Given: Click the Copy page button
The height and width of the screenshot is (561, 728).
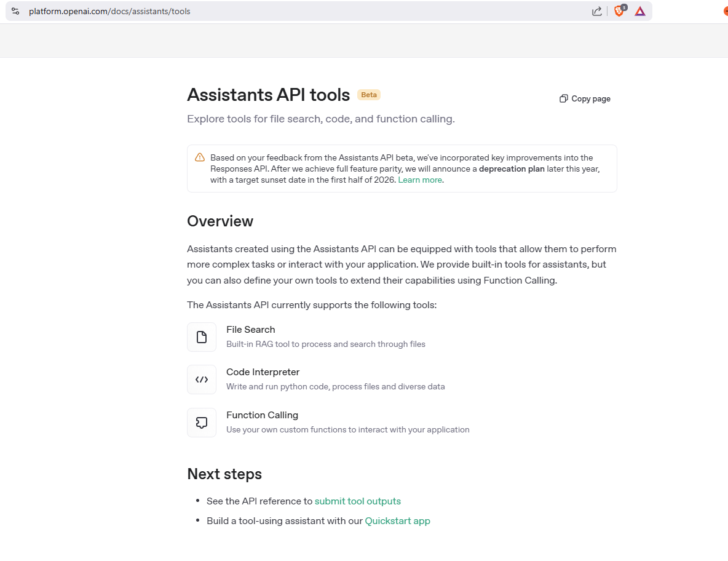Looking at the screenshot, I should (585, 98).
